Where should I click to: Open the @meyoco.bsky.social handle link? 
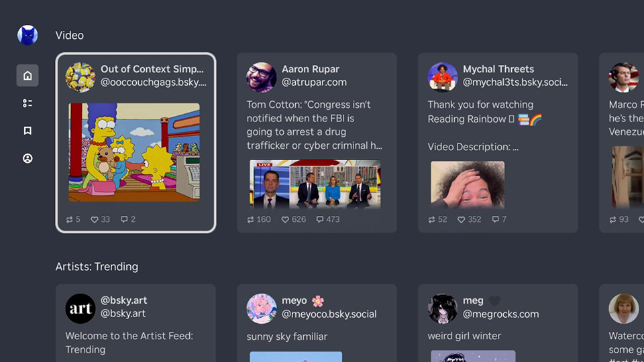(329, 314)
